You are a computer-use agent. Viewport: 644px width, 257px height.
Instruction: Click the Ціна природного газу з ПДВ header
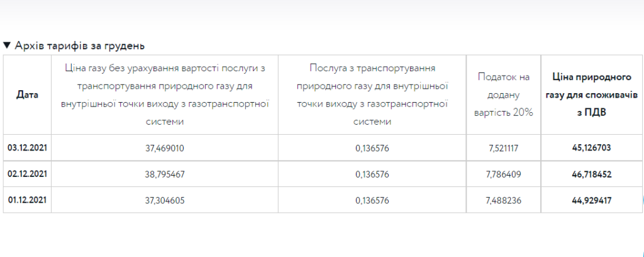tap(592, 95)
